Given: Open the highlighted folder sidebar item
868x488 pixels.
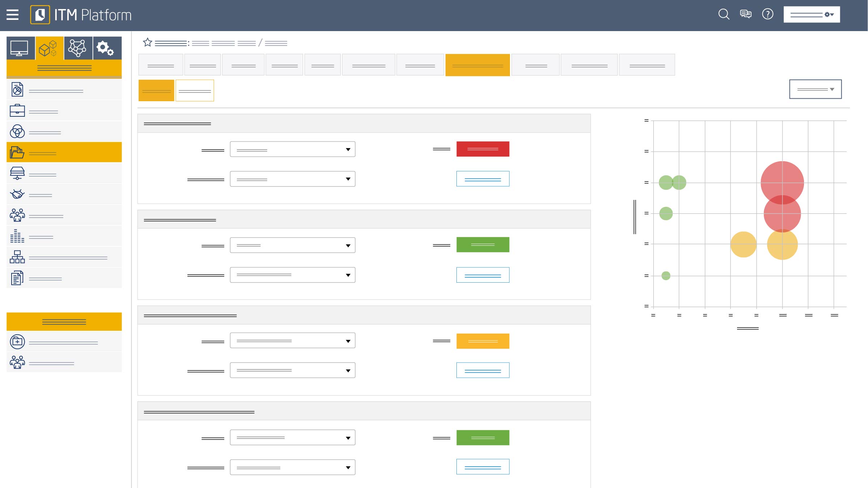Looking at the screenshot, I should pos(64,152).
